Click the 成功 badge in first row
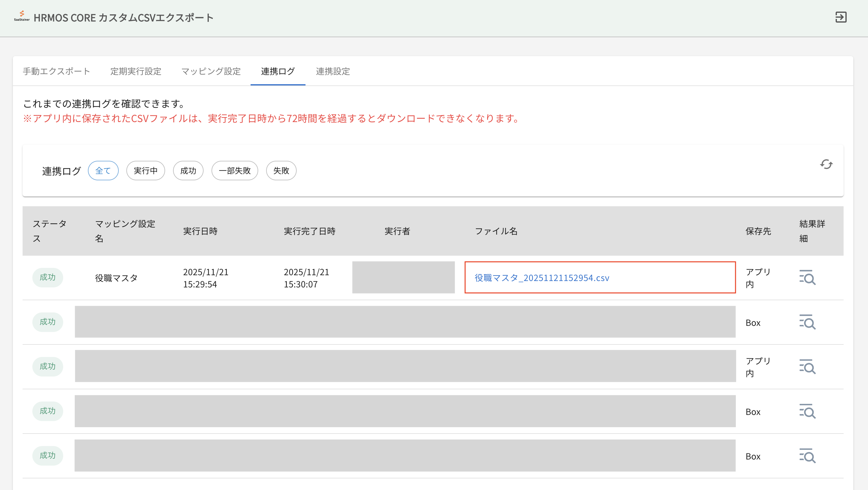 click(48, 278)
